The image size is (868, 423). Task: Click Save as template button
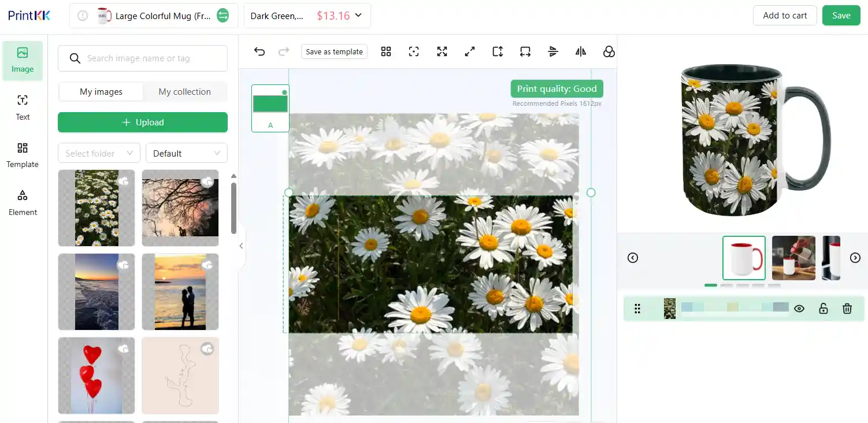point(335,51)
